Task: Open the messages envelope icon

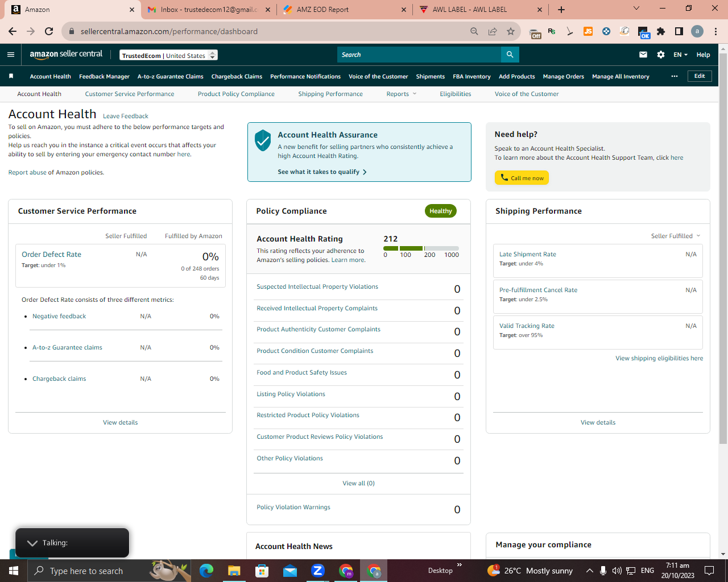Action: [643, 55]
